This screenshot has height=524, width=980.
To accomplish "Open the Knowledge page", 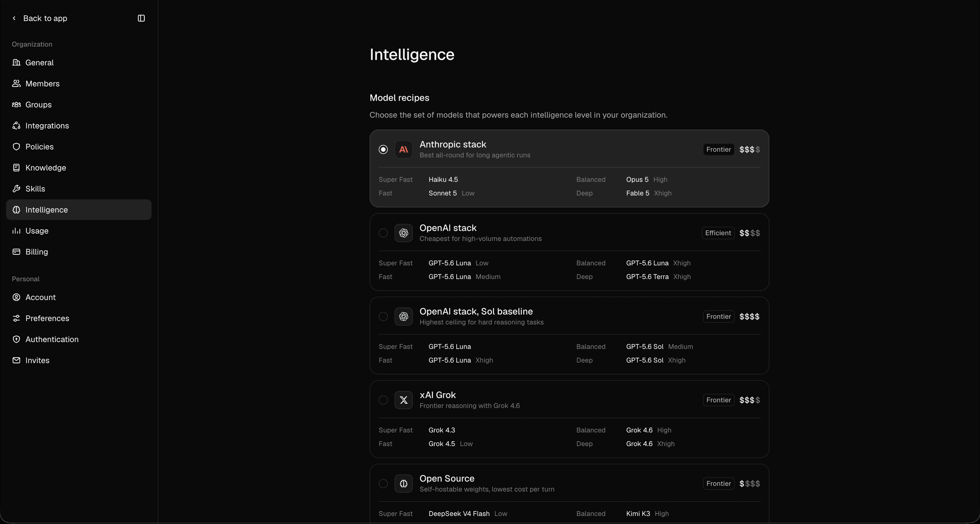I will [x=79, y=168].
